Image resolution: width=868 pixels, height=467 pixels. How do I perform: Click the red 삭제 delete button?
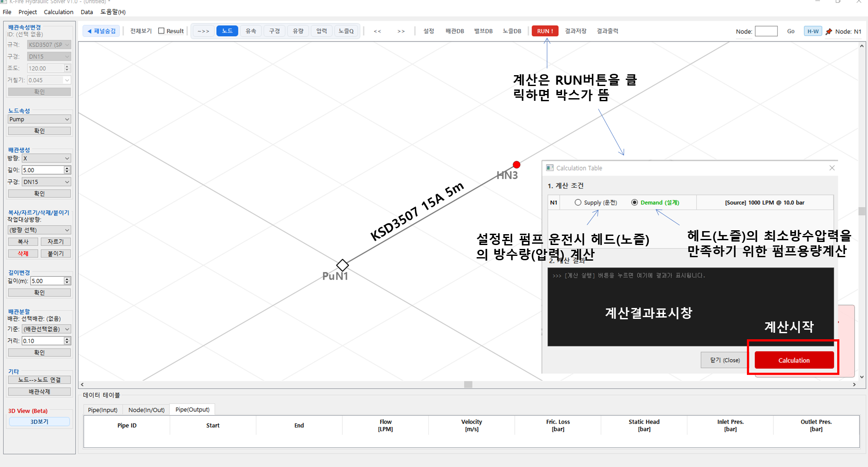pyautogui.click(x=23, y=253)
